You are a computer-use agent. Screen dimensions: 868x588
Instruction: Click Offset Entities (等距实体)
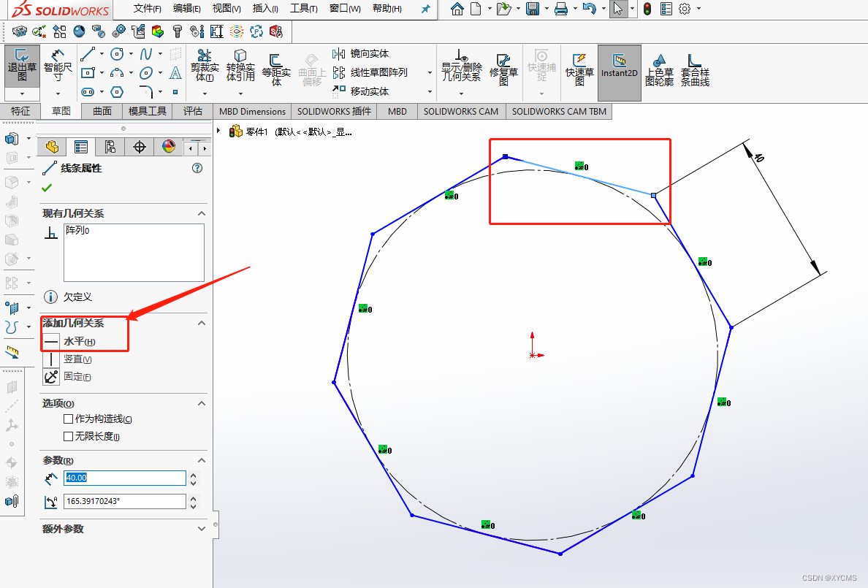click(275, 69)
